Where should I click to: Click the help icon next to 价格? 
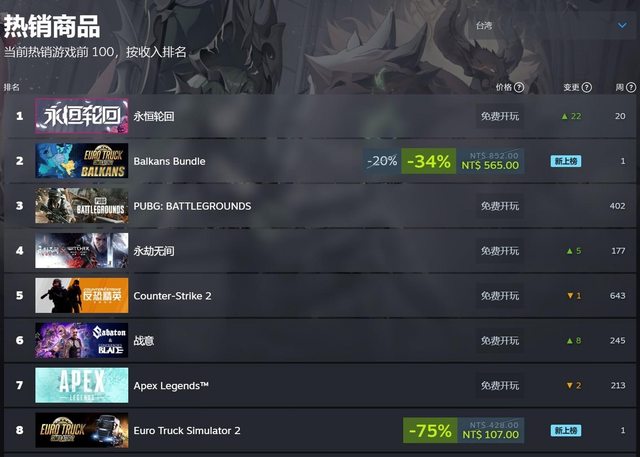(519, 87)
